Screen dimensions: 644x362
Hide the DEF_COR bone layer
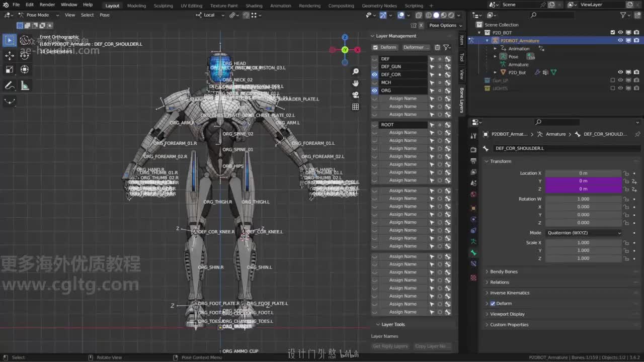374,74
